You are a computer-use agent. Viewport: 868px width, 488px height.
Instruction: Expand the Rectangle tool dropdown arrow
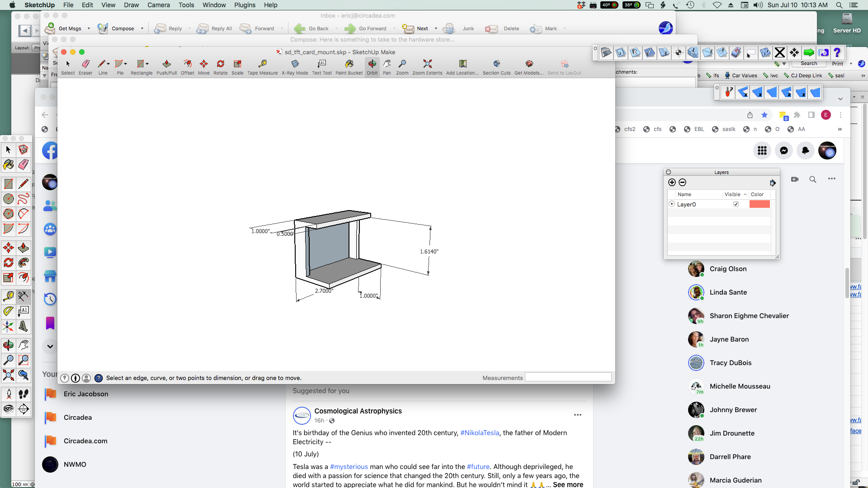[x=147, y=64]
